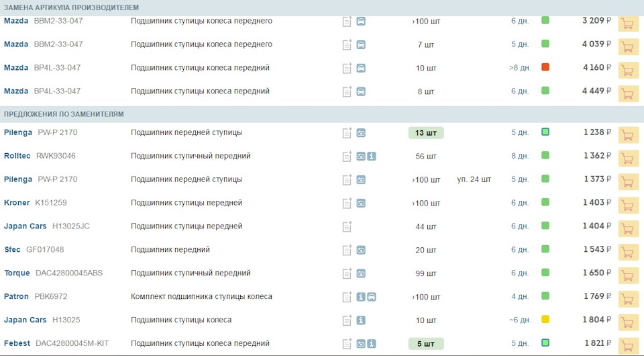Click the '5 шт' stock badge for Febest
This screenshot has height=356, width=644.
coord(426,344)
